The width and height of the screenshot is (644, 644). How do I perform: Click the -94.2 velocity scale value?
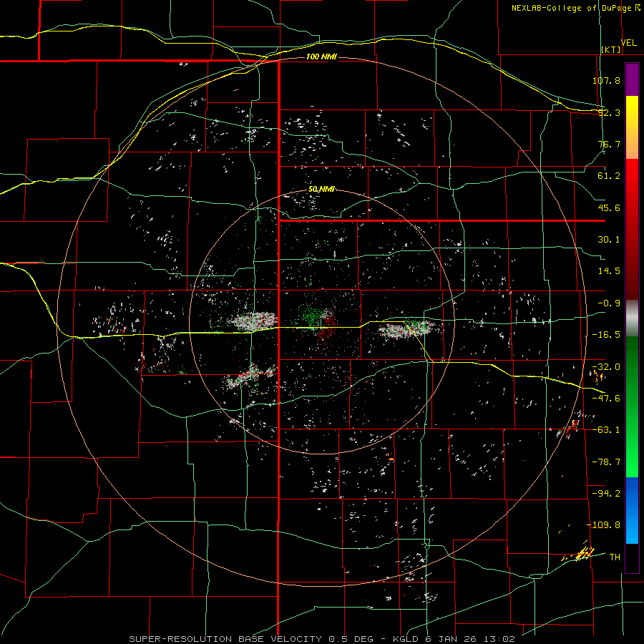point(606,493)
